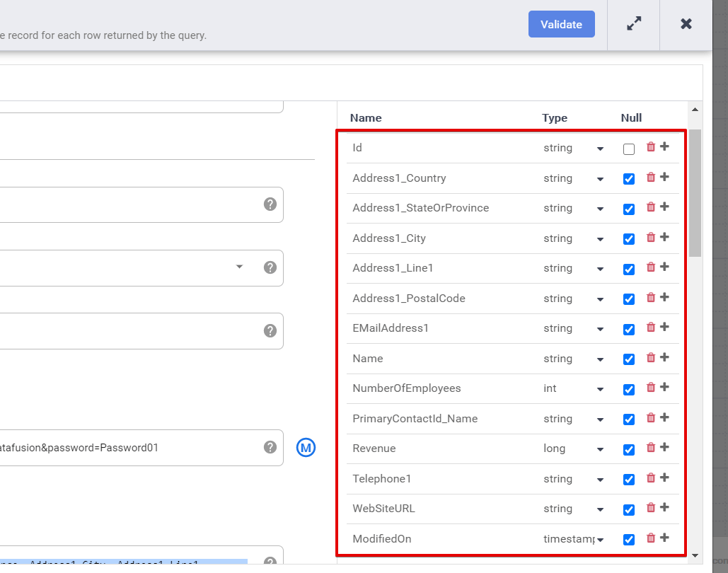Add a field after Address1_Country
The height and width of the screenshot is (573, 728).
[664, 177]
